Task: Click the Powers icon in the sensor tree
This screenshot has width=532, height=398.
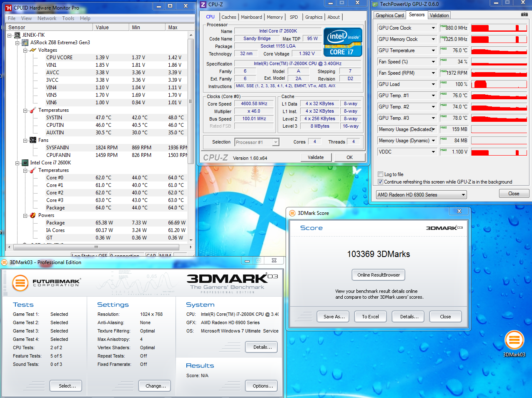Action: (x=33, y=215)
